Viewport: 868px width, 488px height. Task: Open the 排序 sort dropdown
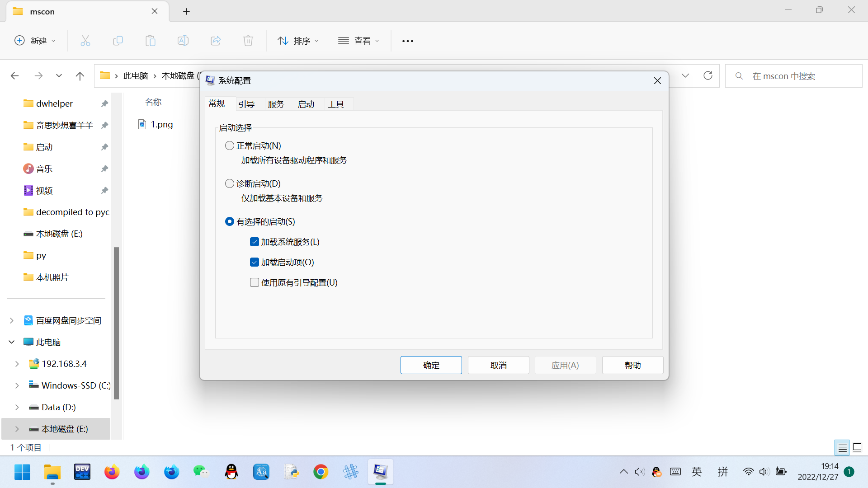298,41
